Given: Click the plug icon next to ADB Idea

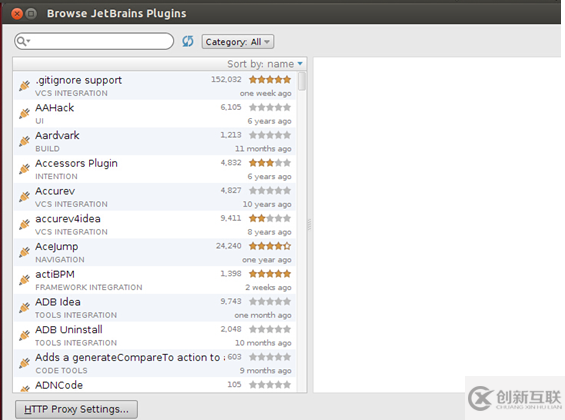Looking at the screenshot, I should [x=24, y=308].
